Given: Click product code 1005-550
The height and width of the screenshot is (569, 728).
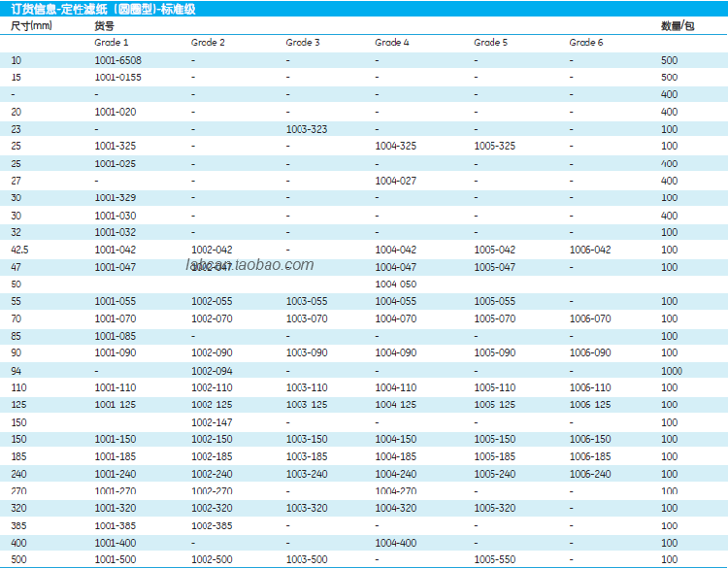Looking at the screenshot, I should 494,560.
